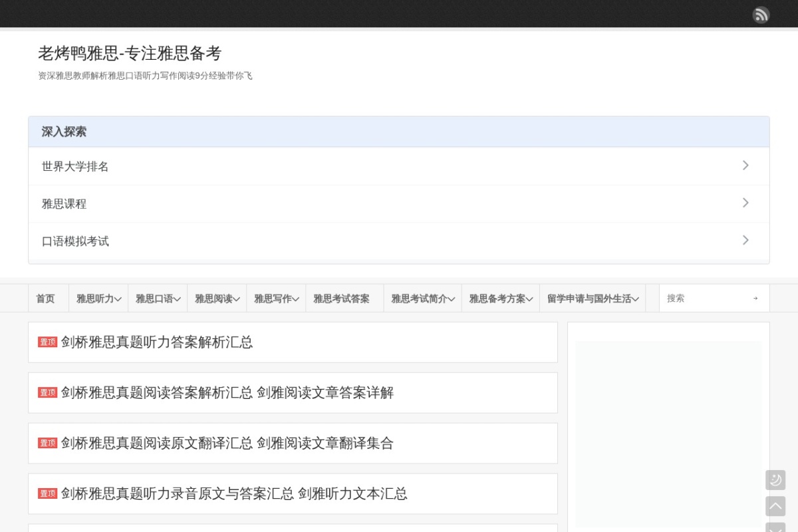Image resolution: width=798 pixels, height=532 pixels.
Task: Open post 剑桥雅思真题听力录音原文与答案汇总
Action: point(234,493)
